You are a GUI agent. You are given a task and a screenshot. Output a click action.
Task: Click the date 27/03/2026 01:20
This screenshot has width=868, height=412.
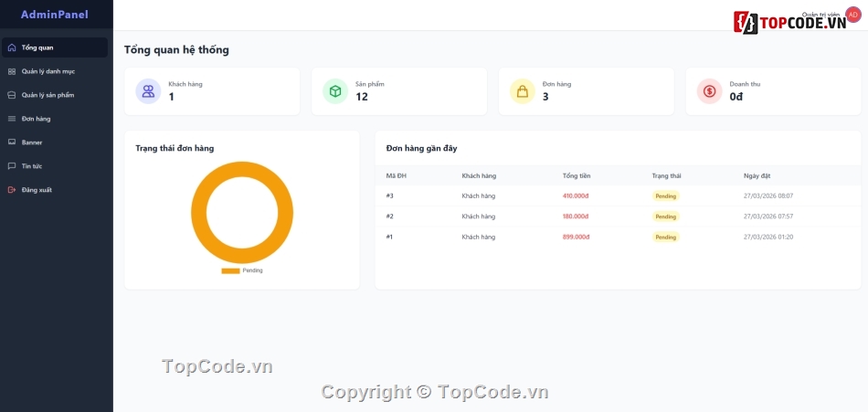tap(768, 237)
